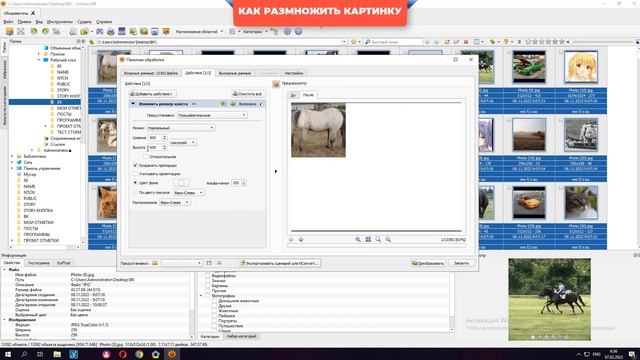The height and width of the screenshot is (360, 640).
Task: Open the units пикселей dropdown
Action: [182, 142]
